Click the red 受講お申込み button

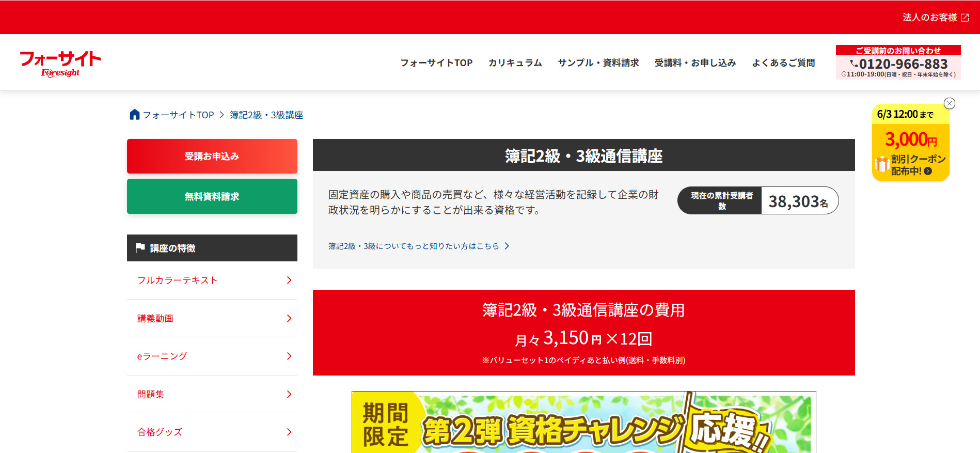(212, 156)
